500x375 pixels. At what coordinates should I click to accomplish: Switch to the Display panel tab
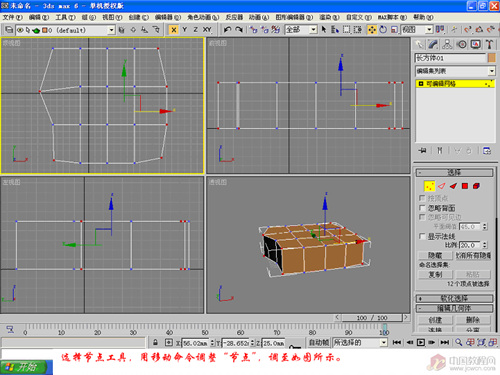click(476, 44)
